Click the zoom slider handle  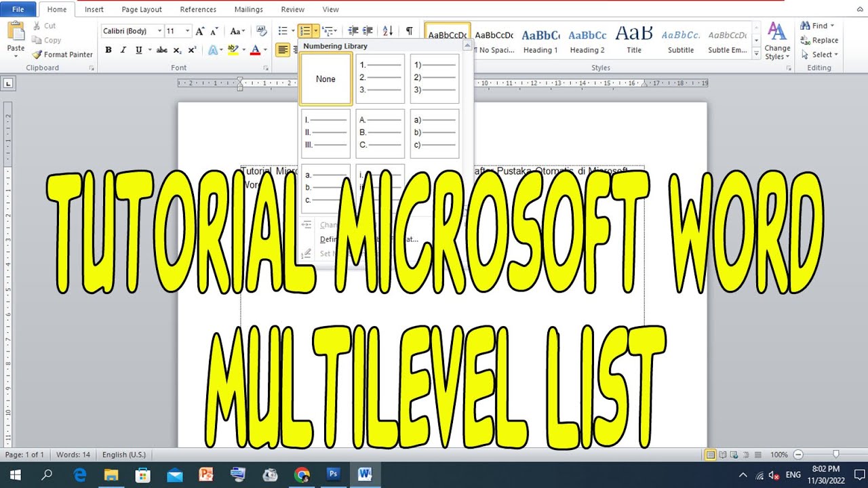[x=836, y=454]
